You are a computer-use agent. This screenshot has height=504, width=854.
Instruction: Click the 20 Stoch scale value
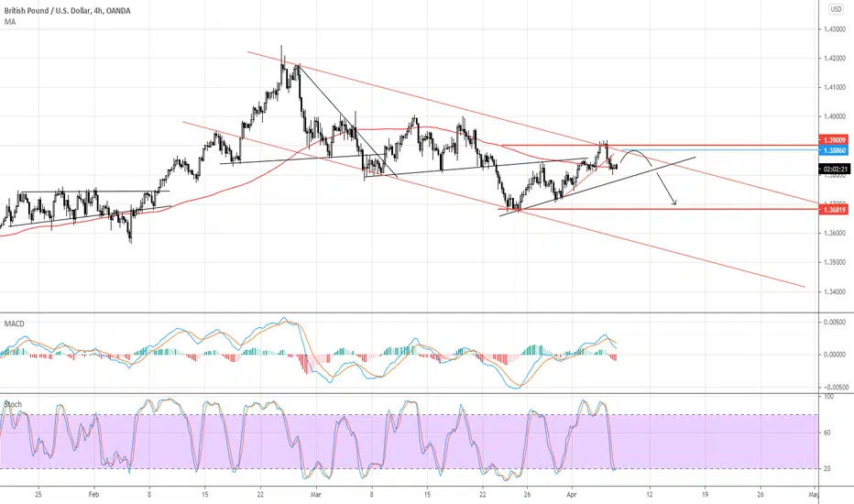coord(827,468)
